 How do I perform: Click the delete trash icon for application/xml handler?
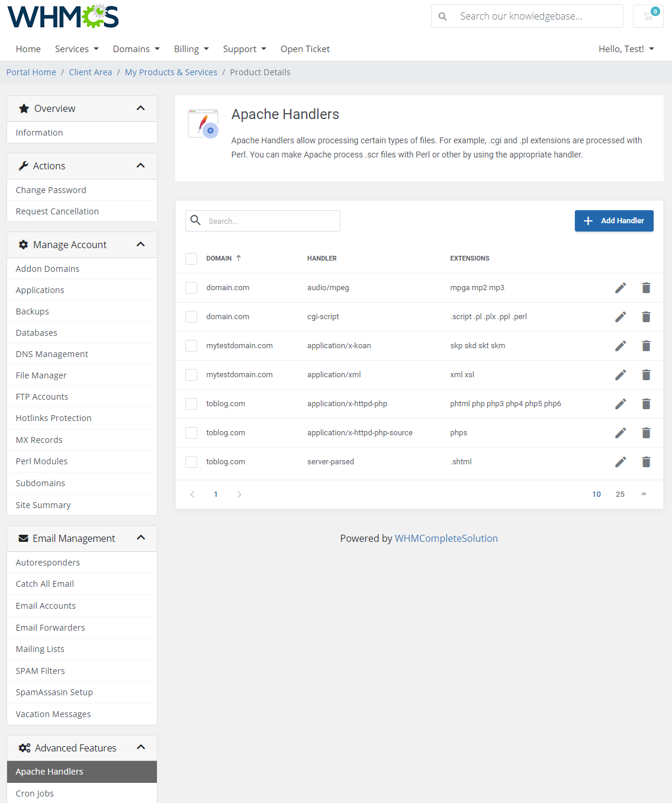[x=646, y=374]
